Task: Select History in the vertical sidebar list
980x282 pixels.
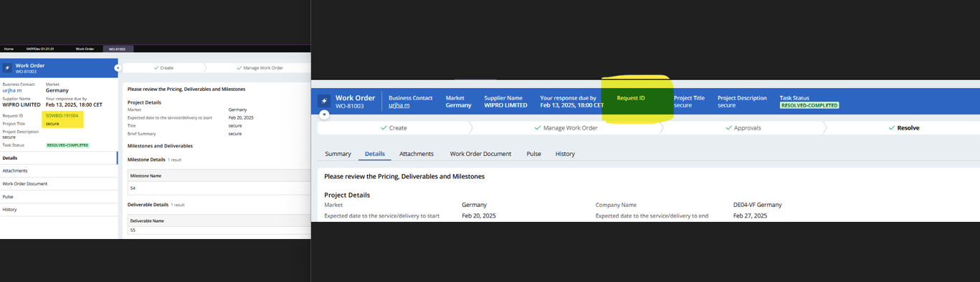Action: point(58,210)
